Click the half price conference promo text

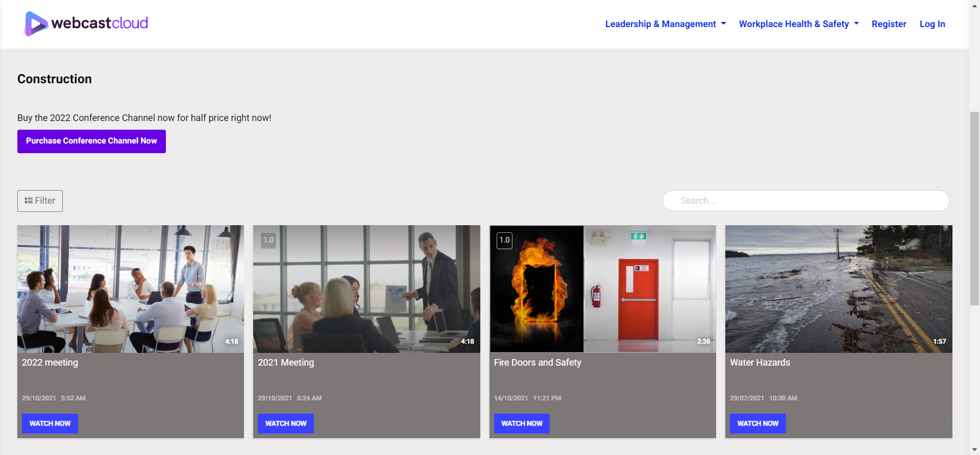click(x=144, y=118)
